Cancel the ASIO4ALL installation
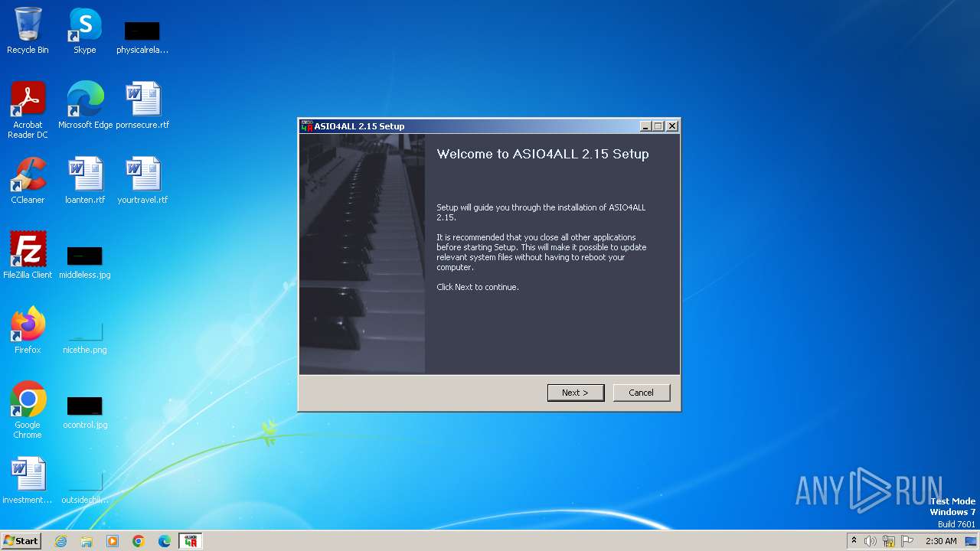Viewport: 980px width, 551px height. 642,393
